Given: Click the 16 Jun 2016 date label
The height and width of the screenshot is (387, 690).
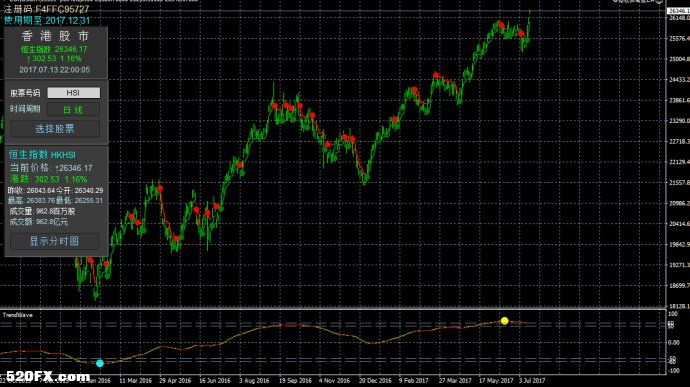Looking at the screenshot, I should (x=215, y=380).
